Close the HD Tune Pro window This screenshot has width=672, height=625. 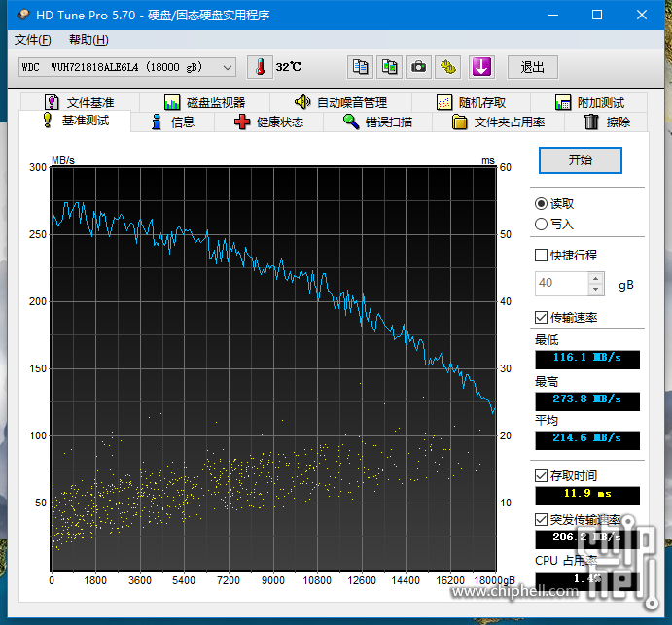(x=642, y=15)
